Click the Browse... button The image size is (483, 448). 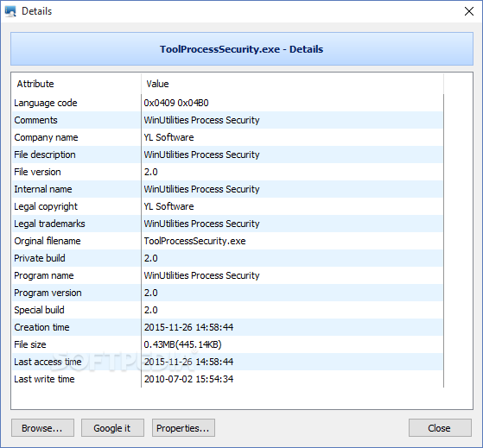click(42, 427)
